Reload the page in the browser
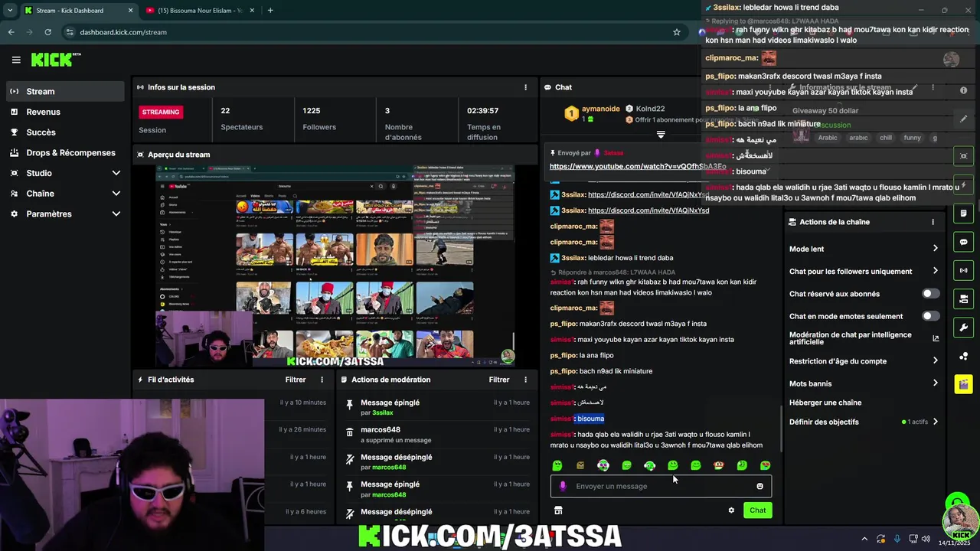980x551 pixels. coord(47,32)
